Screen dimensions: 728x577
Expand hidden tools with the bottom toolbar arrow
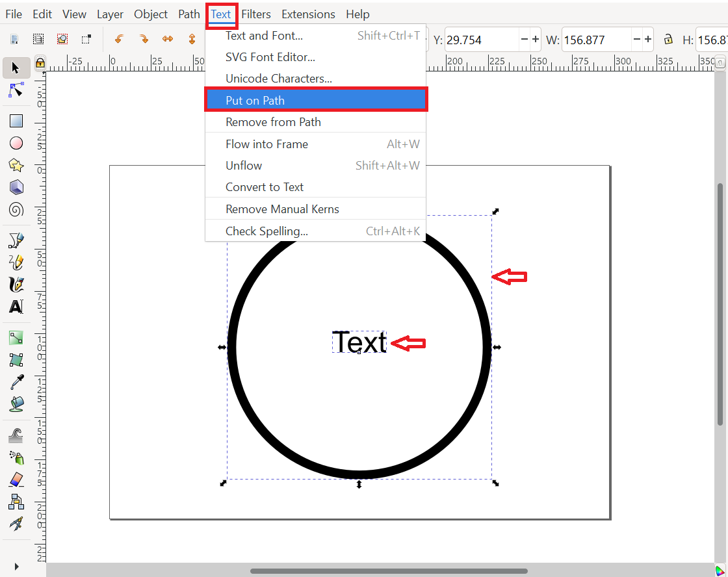click(x=17, y=566)
